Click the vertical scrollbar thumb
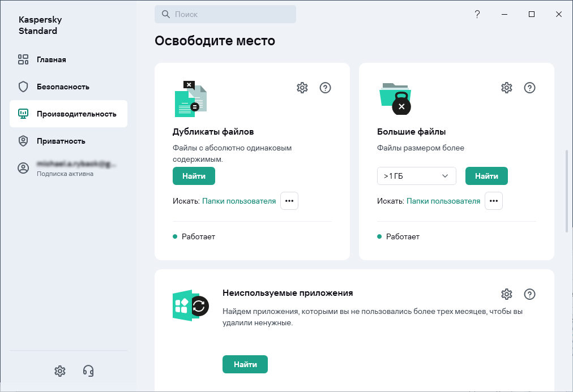This screenshot has height=392, width=573. (x=567, y=191)
